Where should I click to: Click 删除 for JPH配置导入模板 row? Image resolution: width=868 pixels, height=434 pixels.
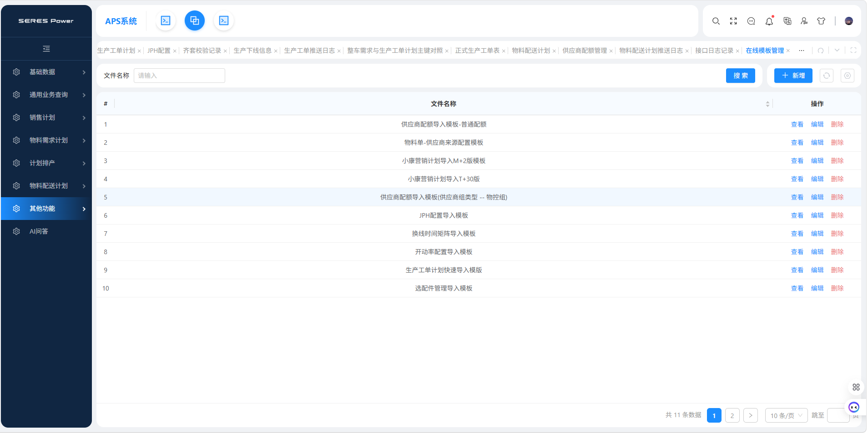pos(837,215)
